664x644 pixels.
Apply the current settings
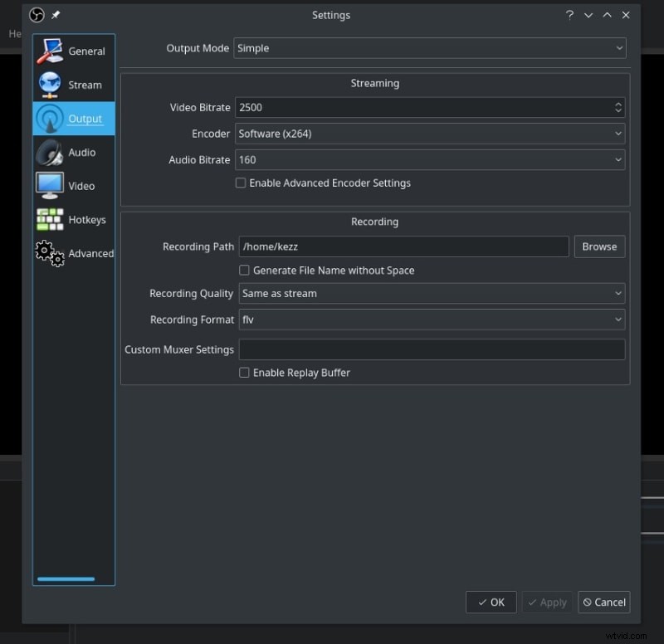point(547,603)
